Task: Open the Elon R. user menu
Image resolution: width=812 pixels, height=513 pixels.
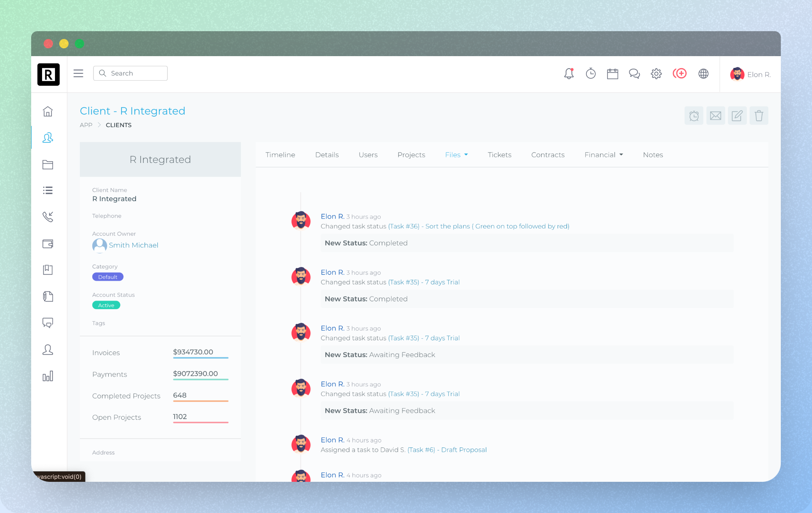Action: (x=750, y=74)
